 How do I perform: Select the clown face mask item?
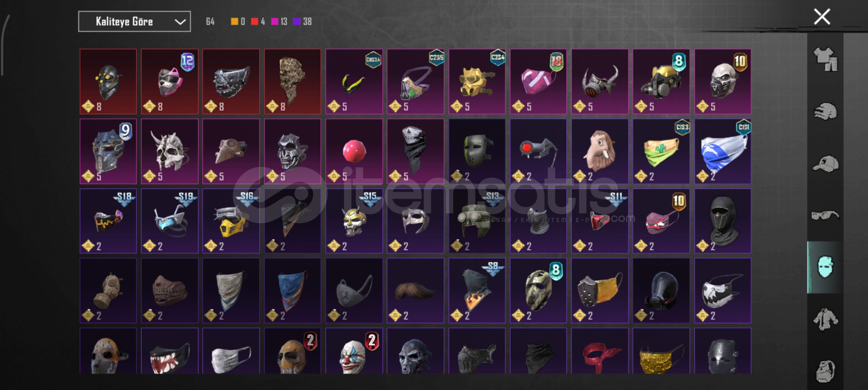tap(354, 351)
